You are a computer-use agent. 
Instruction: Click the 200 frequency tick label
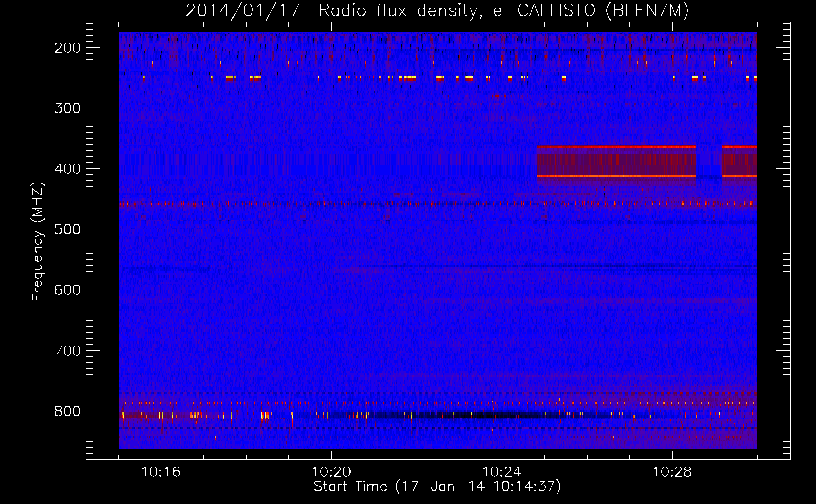pos(68,48)
